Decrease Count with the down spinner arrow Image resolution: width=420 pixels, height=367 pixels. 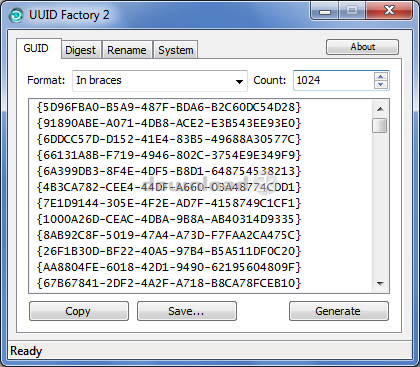(380, 85)
